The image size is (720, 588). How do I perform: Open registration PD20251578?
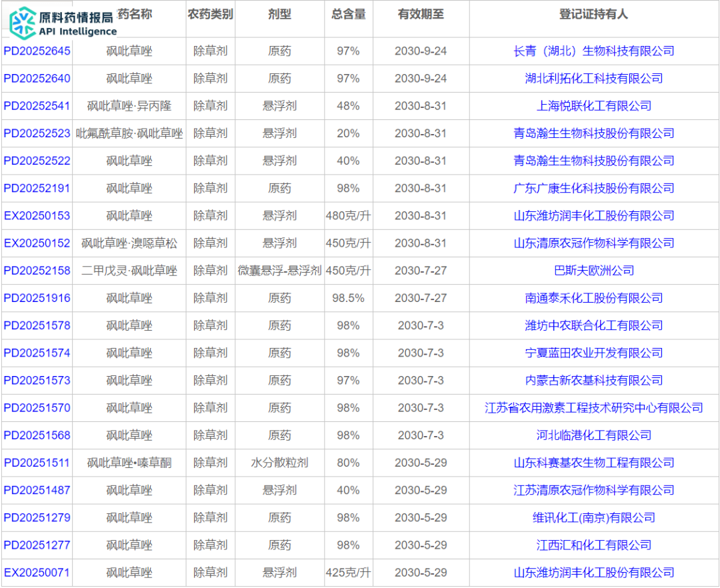click(37, 325)
